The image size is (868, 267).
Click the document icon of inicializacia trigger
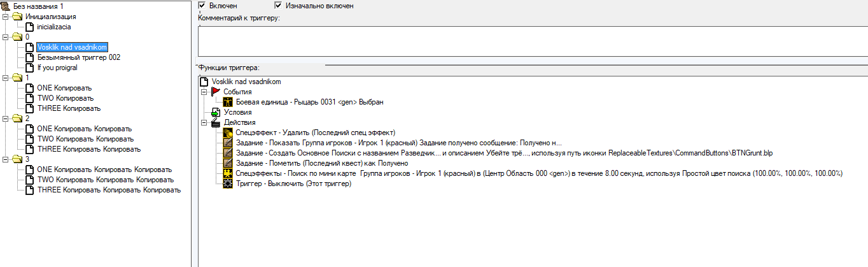tap(29, 26)
